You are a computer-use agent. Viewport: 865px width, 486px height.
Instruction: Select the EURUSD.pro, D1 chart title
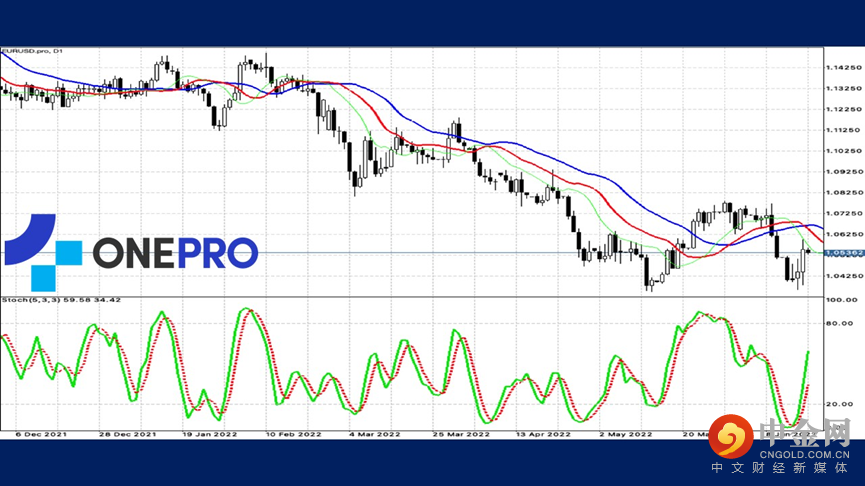click(32, 51)
